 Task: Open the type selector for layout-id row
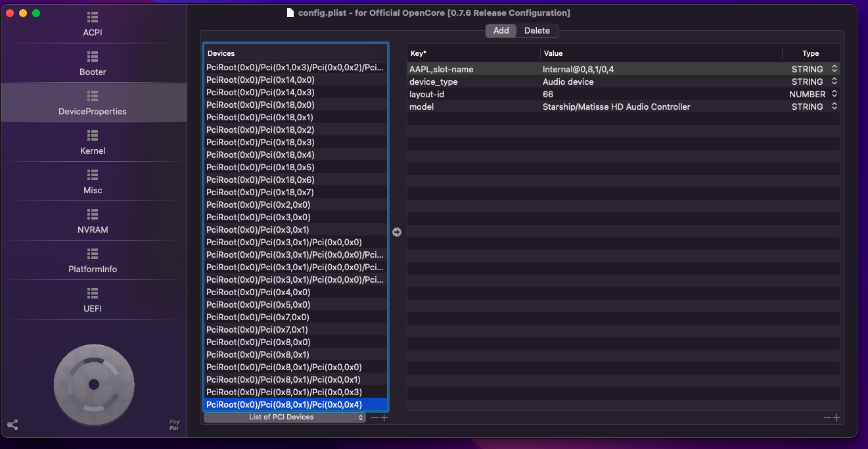[x=834, y=94]
